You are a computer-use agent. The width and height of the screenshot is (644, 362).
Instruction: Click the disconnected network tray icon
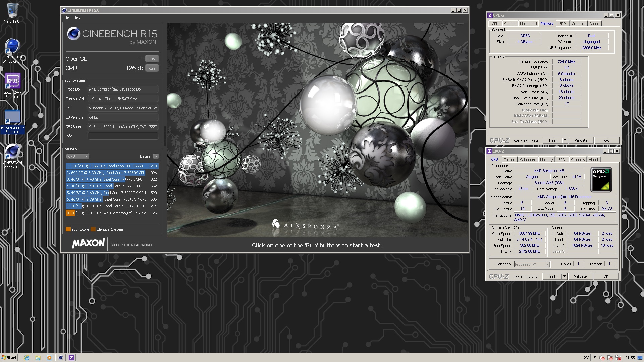(618, 358)
